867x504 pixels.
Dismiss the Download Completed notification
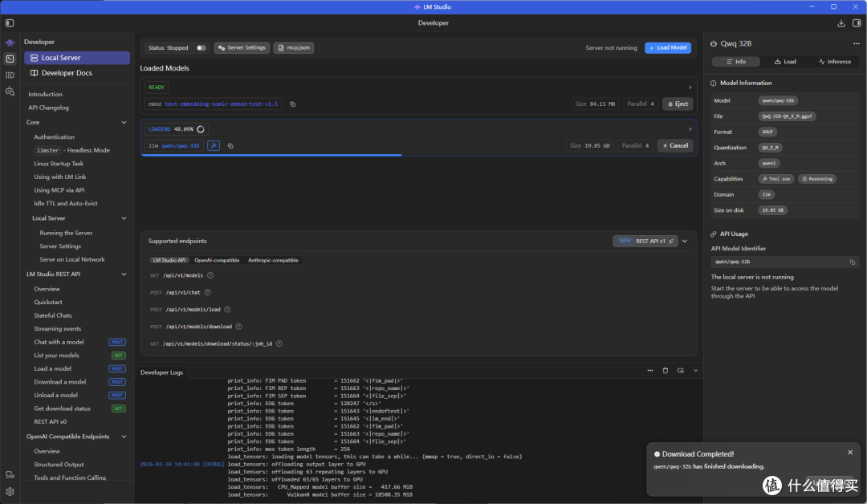850,453
